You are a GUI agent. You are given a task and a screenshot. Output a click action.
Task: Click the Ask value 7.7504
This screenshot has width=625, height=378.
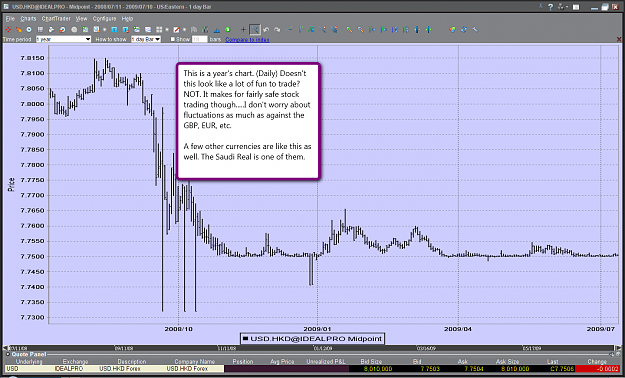pos(473,369)
